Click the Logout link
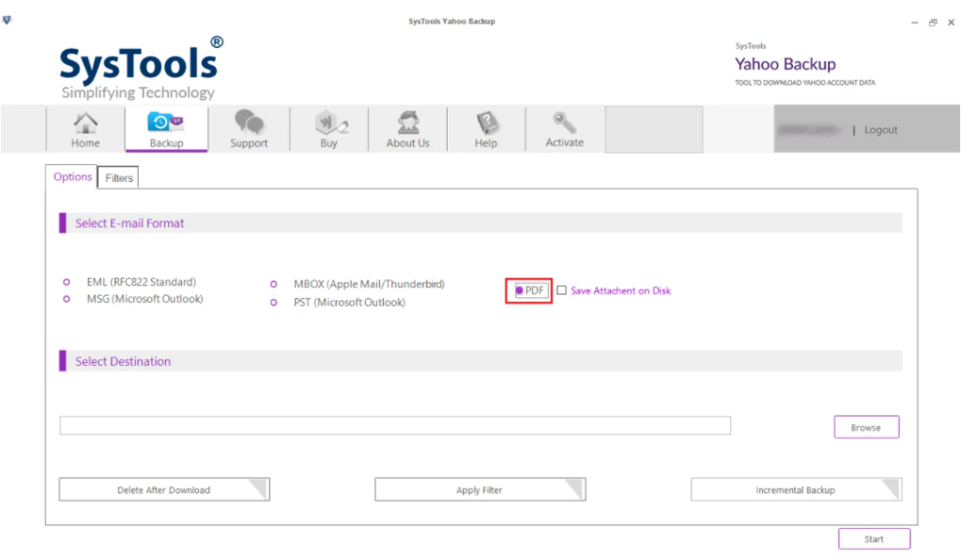Screen dimensions: 961x560 [880, 129]
